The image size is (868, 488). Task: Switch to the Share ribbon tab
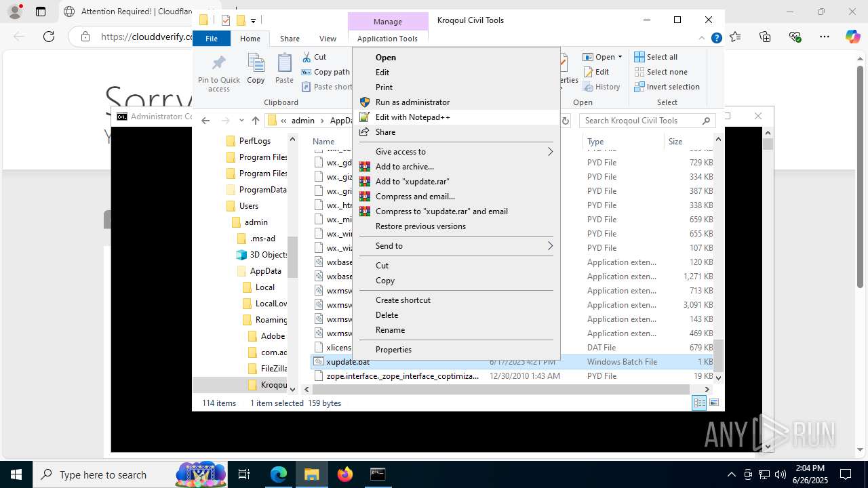coord(290,39)
